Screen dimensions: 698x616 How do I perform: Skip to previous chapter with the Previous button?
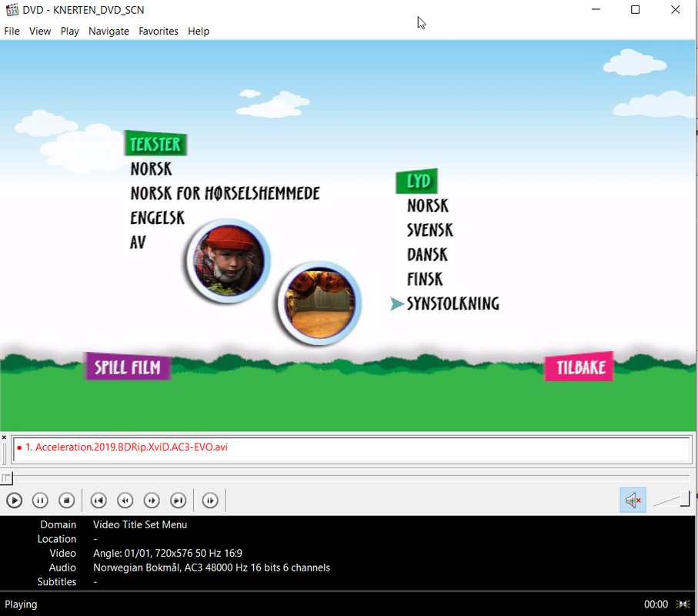tap(99, 500)
